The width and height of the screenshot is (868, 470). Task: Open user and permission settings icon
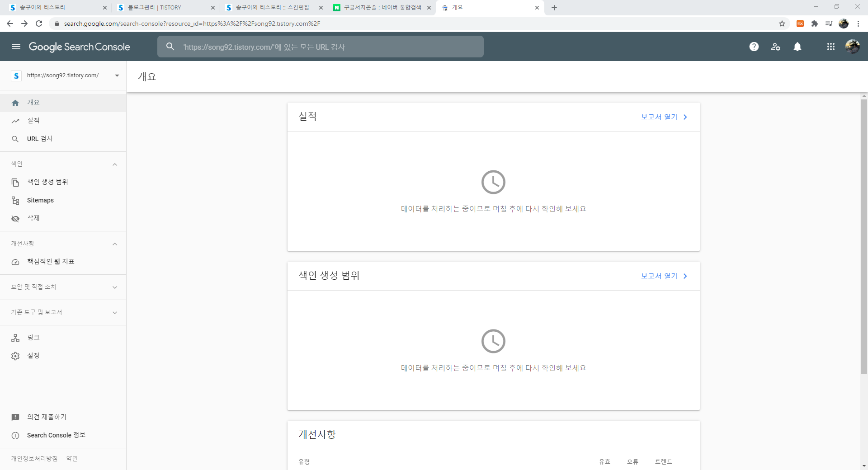[x=776, y=47]
